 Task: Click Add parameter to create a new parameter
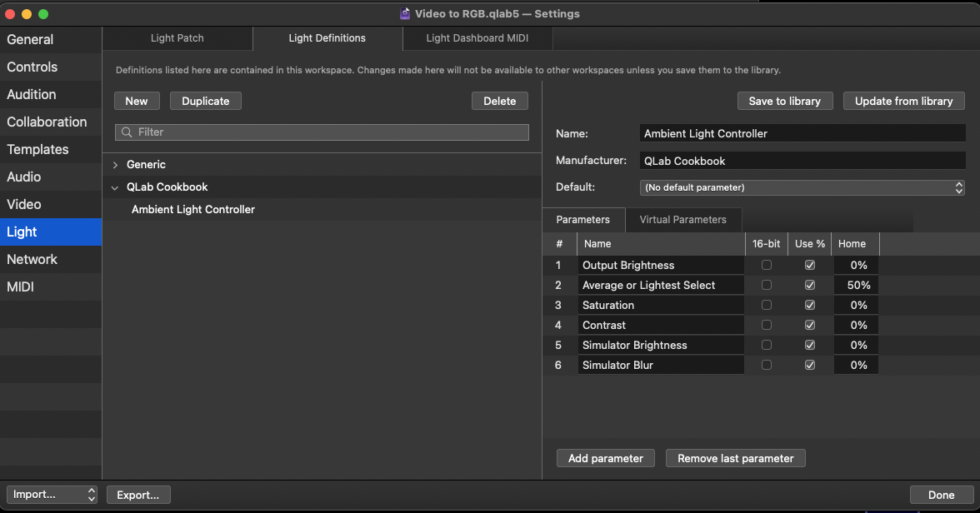pyautogui.click(x=605, y=458)
